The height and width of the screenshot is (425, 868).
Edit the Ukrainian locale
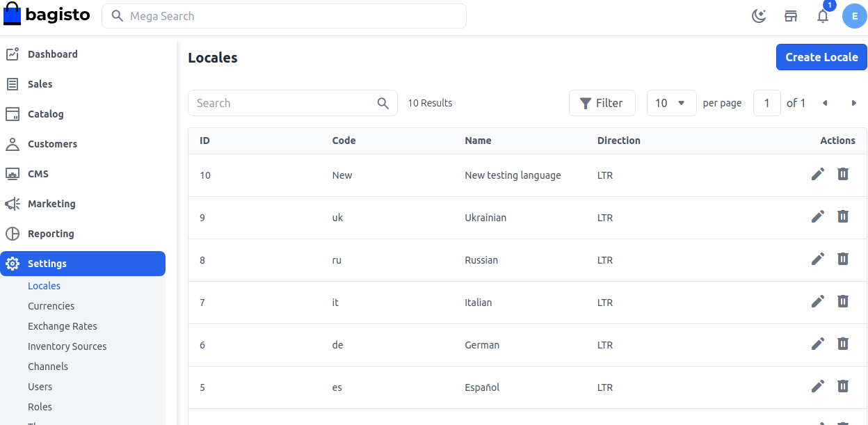coord(818,217)
